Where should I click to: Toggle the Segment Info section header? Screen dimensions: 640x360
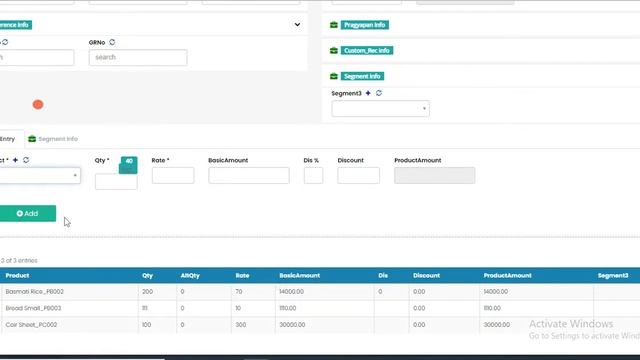362,76
